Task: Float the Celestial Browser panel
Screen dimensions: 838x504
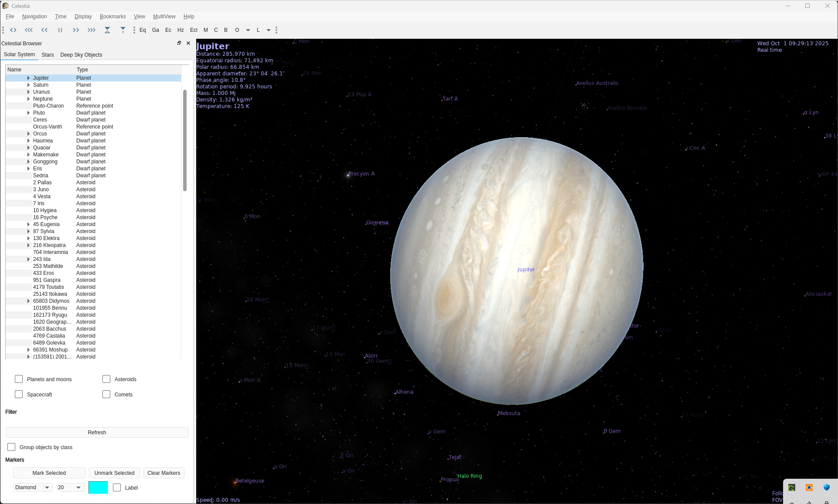Action: coord(179,43)
